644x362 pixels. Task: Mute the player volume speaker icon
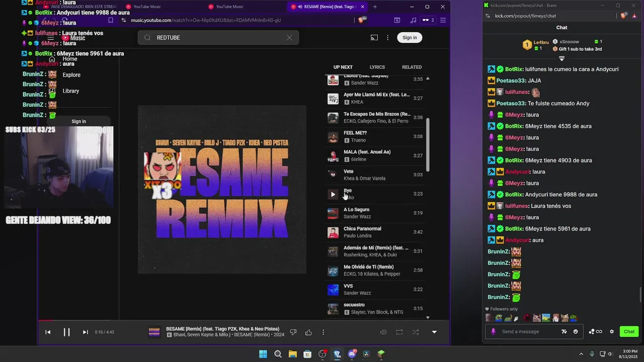383,332
